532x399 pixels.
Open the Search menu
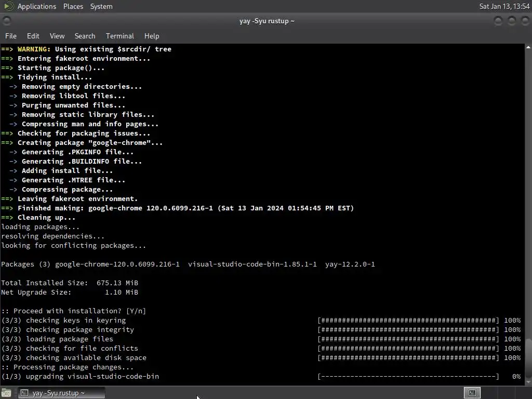click(85, 36)
